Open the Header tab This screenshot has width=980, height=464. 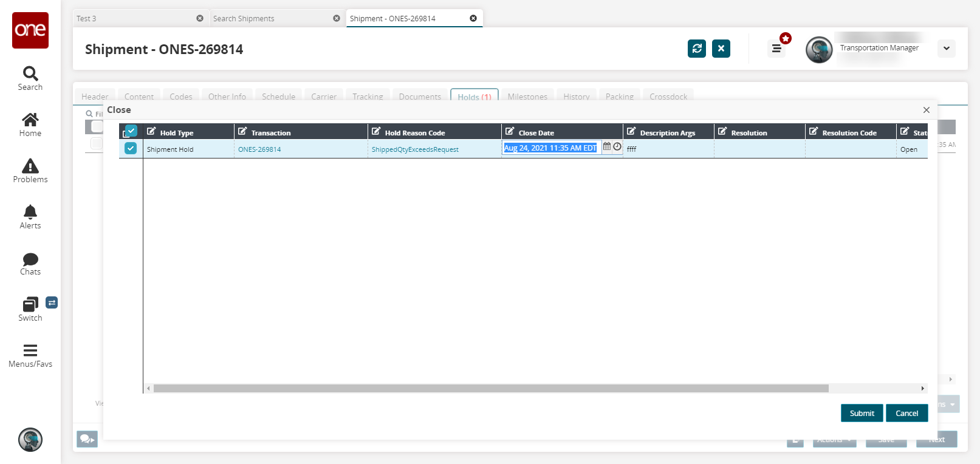click(95, 97)
